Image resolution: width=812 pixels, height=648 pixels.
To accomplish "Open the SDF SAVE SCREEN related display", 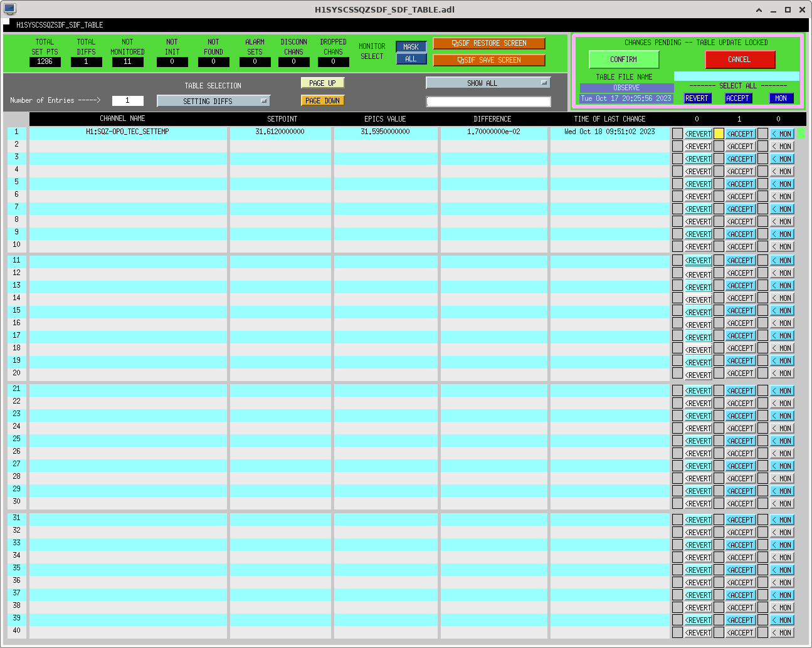I will point(488,60).
